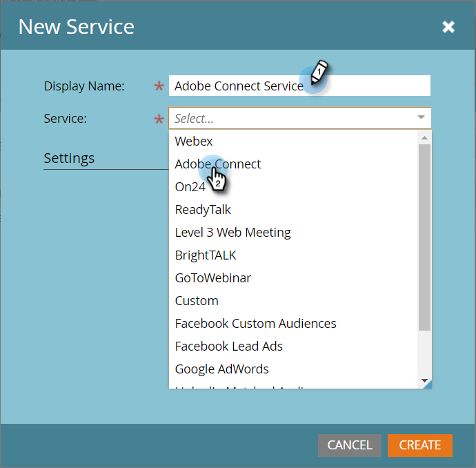Click the Display Name input field
476x468 pixels.
point(299,86)
